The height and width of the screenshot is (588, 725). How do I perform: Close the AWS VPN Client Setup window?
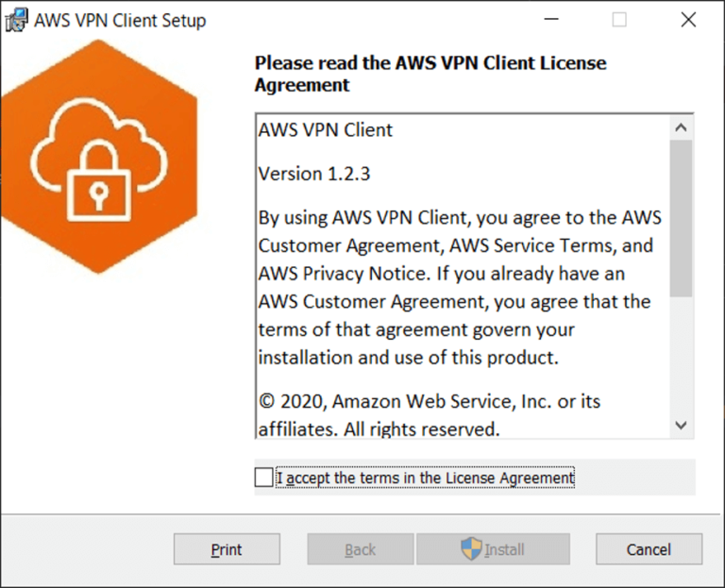pyautogui.click(x=688, y=20)
